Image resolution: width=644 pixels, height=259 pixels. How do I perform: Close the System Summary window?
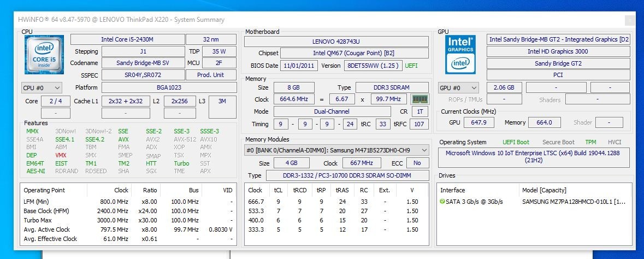pos(629,20)
